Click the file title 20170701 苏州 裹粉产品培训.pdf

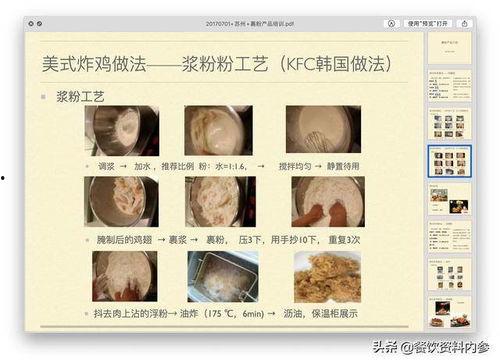250,24
